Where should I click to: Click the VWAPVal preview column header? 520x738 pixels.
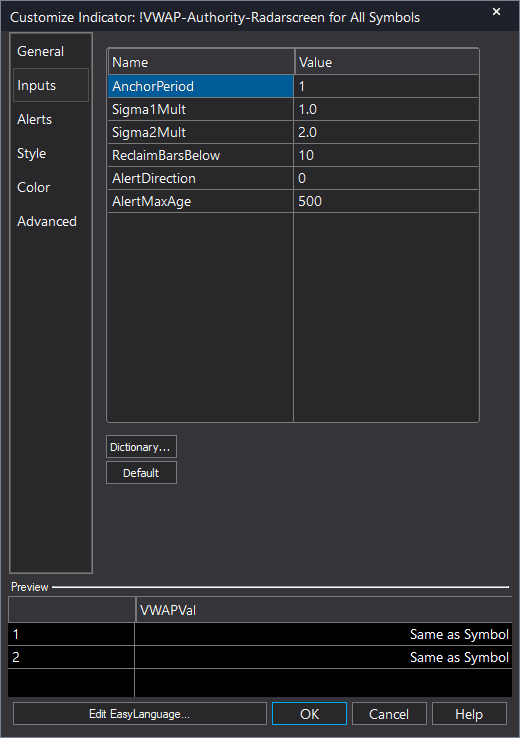[x=323, y=610]
